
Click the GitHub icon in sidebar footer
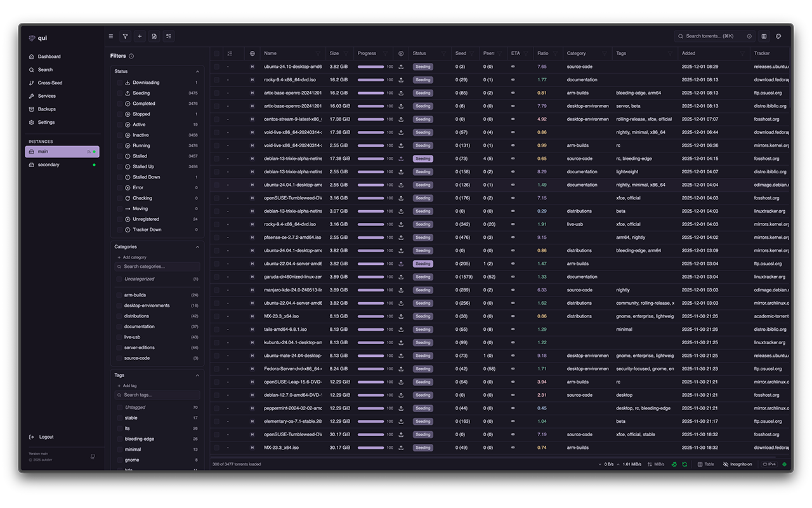(93, 456)
